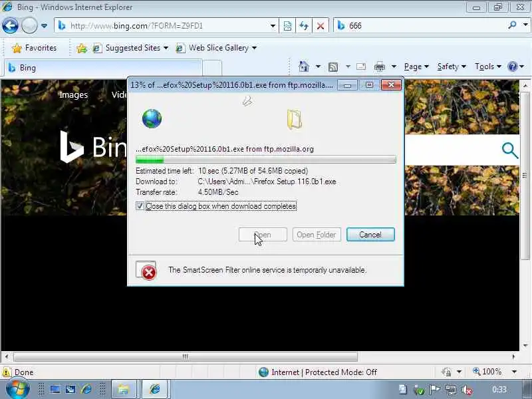Select the Bing browser tab

(x=103, y=68)
